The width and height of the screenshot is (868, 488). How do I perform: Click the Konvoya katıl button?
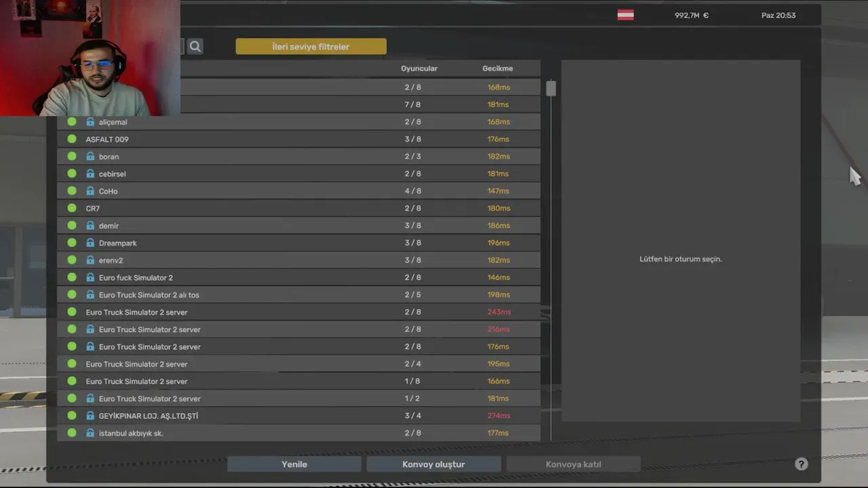pos(573,464)
